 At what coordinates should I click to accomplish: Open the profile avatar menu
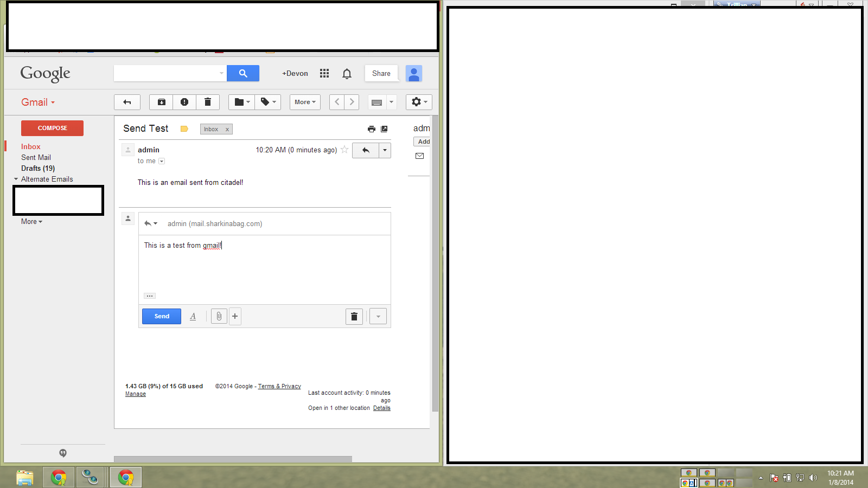click(x=414, y=74)
